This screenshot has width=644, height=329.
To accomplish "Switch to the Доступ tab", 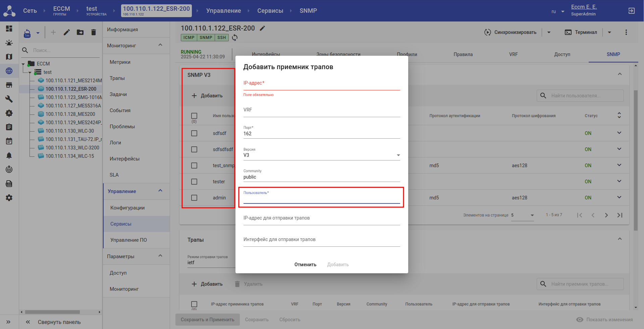I will pyautogui.click(x=562, y=54).
